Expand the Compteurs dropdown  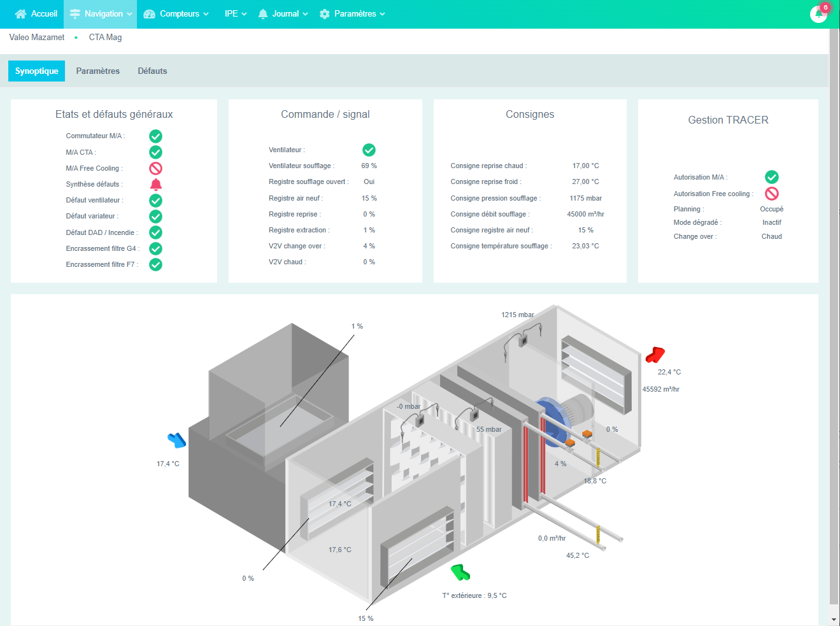click(176, 14)
